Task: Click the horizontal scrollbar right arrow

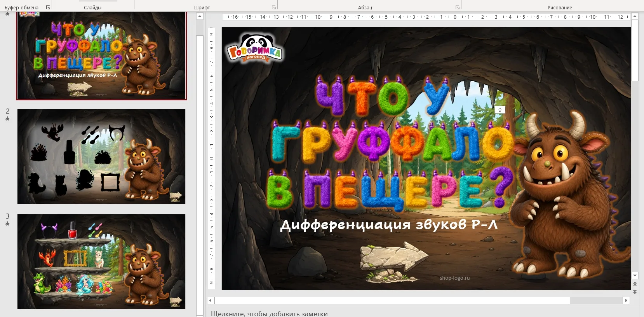Action: (626, 300)
